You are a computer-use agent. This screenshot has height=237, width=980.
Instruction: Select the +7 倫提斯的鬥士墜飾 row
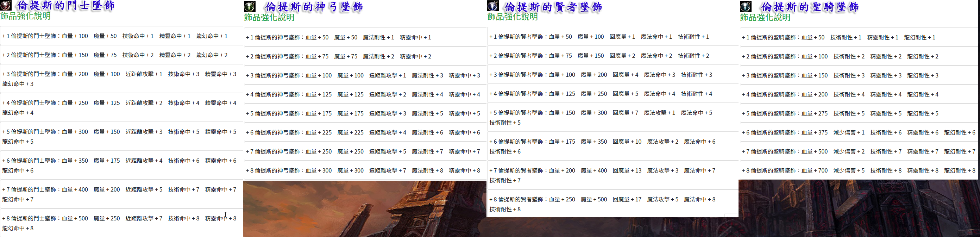(122, 194)
